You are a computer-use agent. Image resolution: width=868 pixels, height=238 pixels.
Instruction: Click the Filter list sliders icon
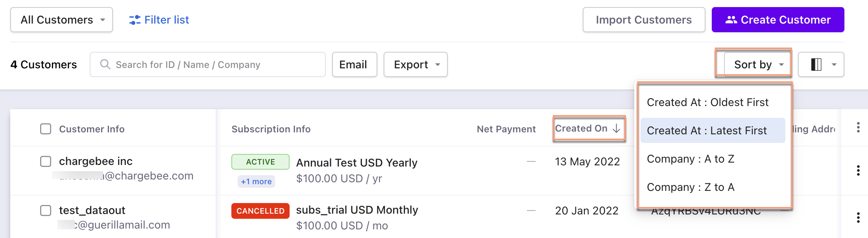[x=135, y=20]
